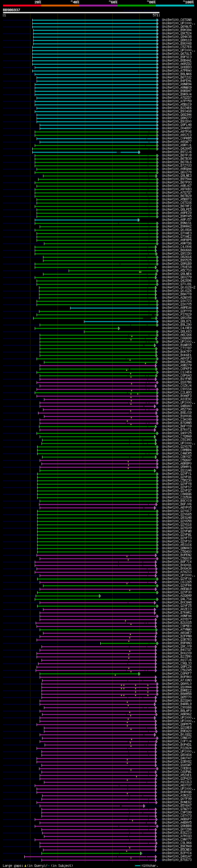Screen dimensions: 197x868
Task: Select the UniRef100_B4FEH1 hit label
Action: 176,81
